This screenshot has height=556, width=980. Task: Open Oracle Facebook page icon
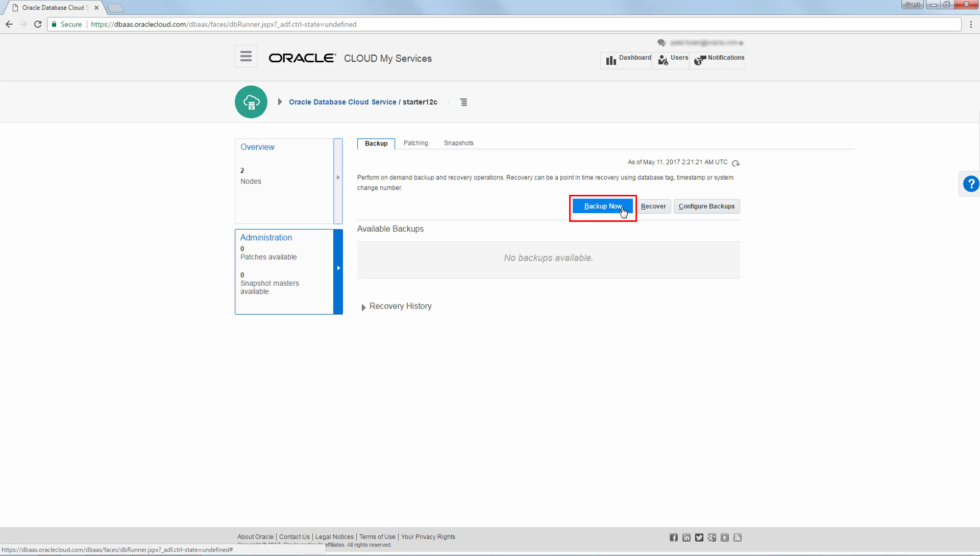[674, 538]
